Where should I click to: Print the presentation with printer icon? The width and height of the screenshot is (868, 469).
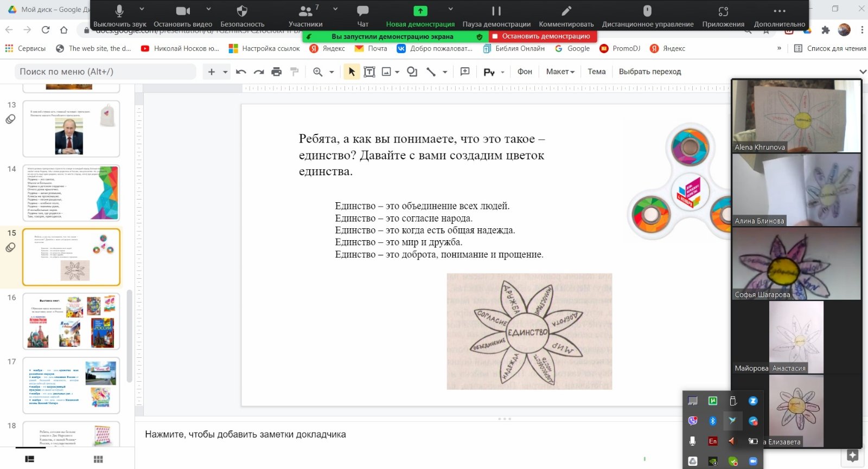pos(277,72)
